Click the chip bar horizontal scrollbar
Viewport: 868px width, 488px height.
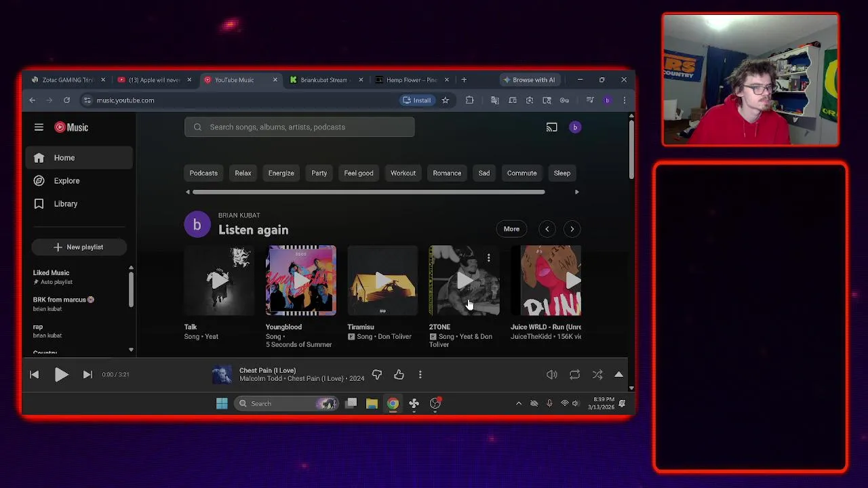[x=368, y=192]
